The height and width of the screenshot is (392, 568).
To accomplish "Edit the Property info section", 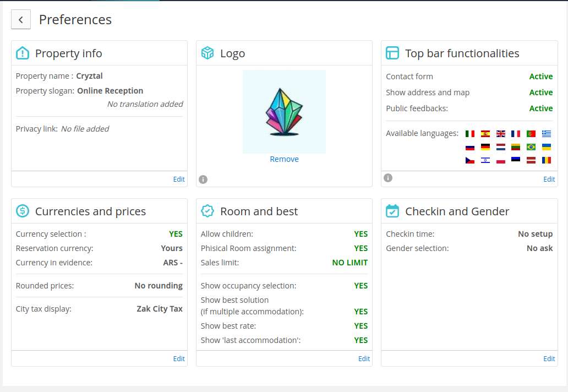I will click(x=179, y=179).
